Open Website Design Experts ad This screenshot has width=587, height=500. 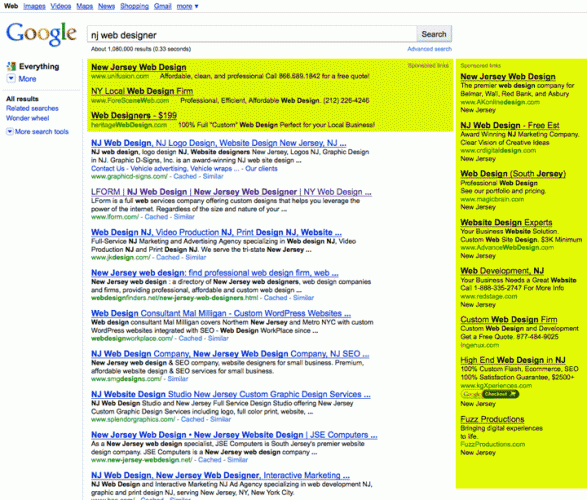pyautogui.click(x=506, y=222)
